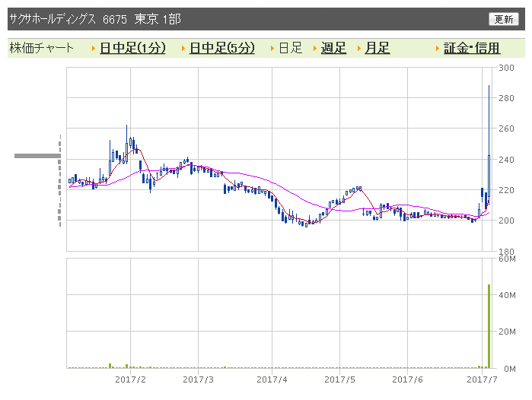Screen dimensions: 532x400
Task: Click the 280 price axis label
Action: (506, 98)
